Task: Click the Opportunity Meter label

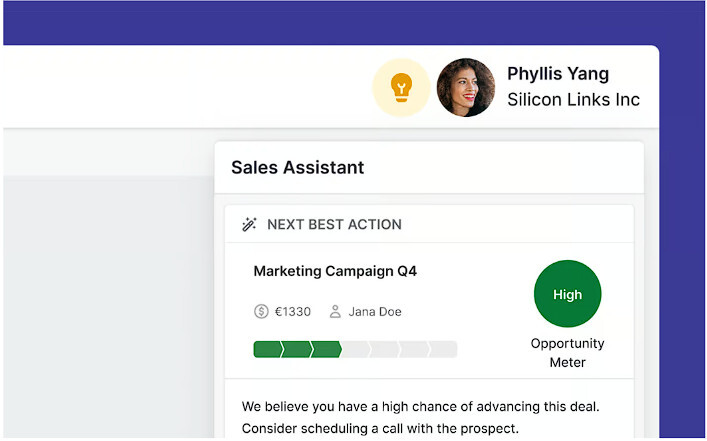Action: point(567,353)
